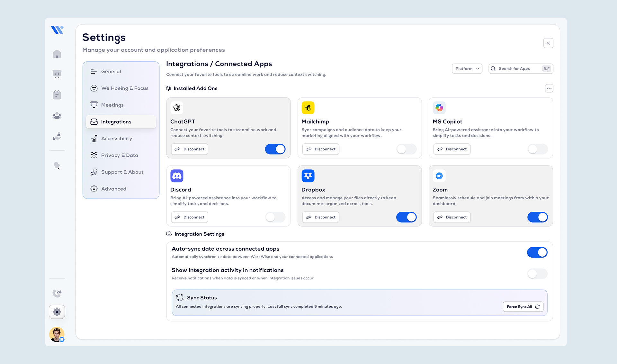The height and width of the screenshot is (364, 617).
Task: Open the phone icon with 24 badge
Action: click(57, 293)
